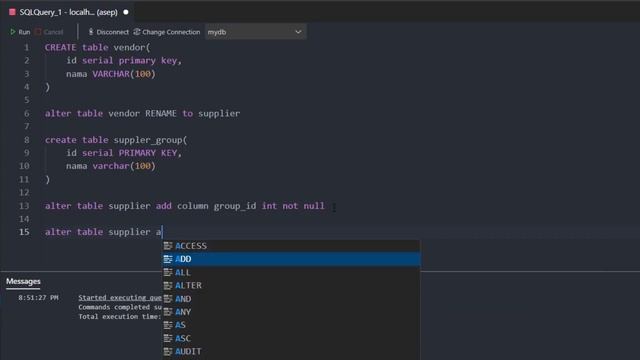The width and height of the screenshot is (640, 360).
Task: Click the keyword icon beside AS
Action: coord(168,325)
